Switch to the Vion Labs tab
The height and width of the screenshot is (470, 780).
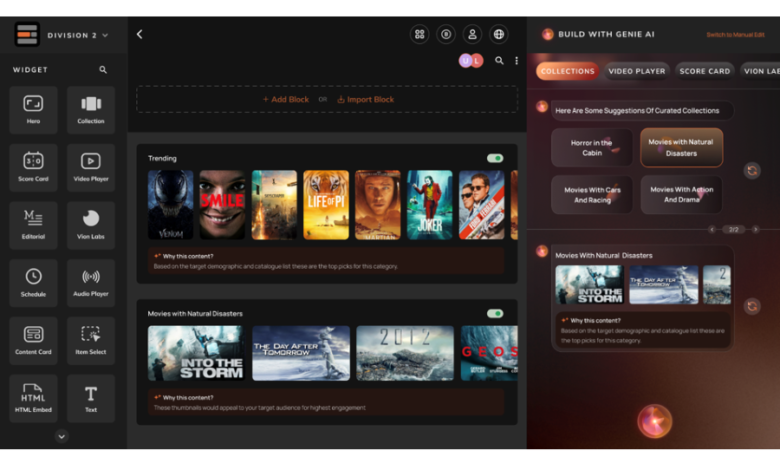(760, 71)
